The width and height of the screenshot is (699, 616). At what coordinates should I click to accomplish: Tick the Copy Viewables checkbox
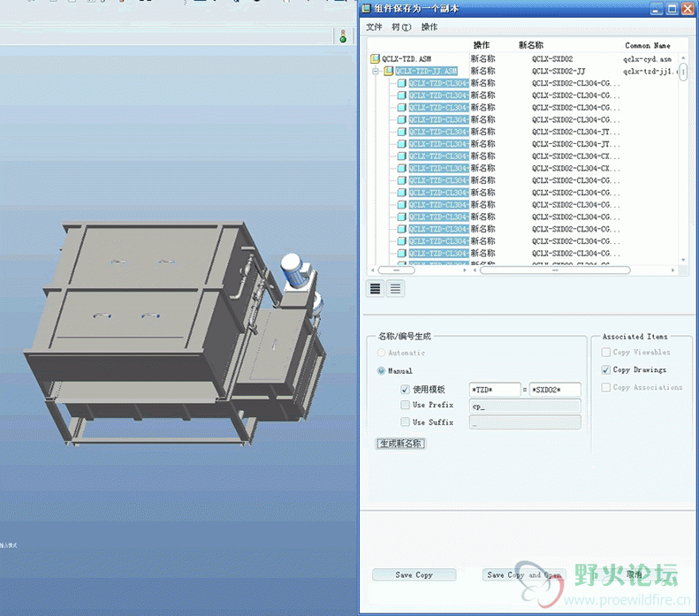click(606, 352)
